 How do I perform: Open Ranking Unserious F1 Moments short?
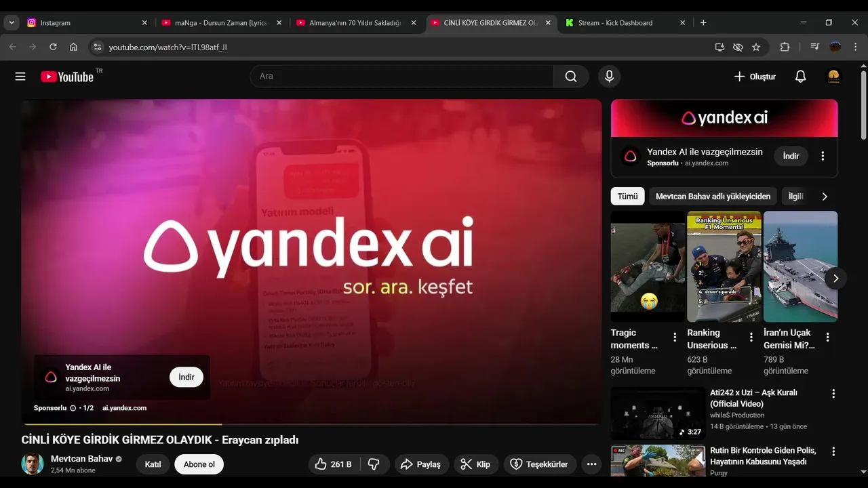coord(724,266)
